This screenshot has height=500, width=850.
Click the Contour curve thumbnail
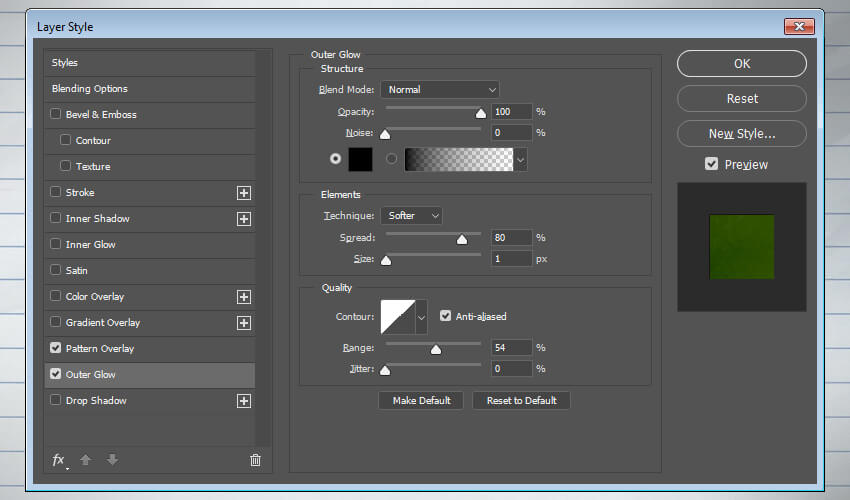pos(398,317)
